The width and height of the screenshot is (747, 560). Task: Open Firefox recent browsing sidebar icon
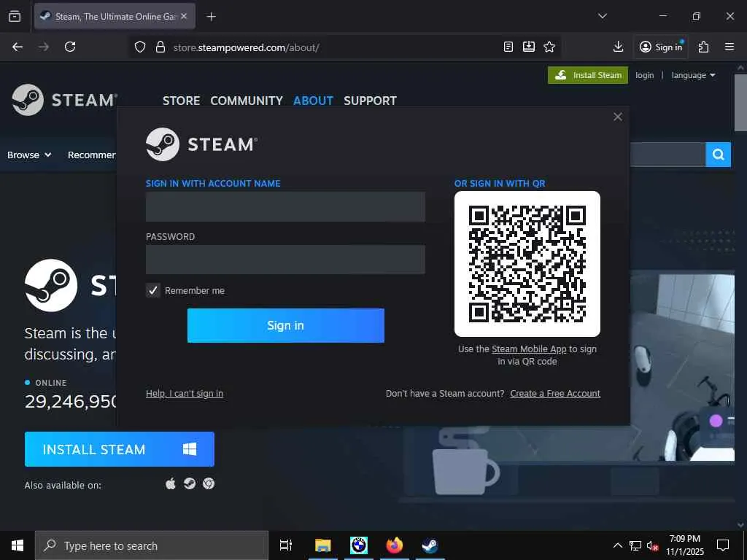click(x=15, y=17)
